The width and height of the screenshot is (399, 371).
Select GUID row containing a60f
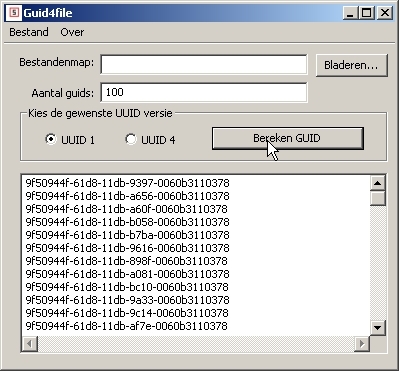(127, 209)
